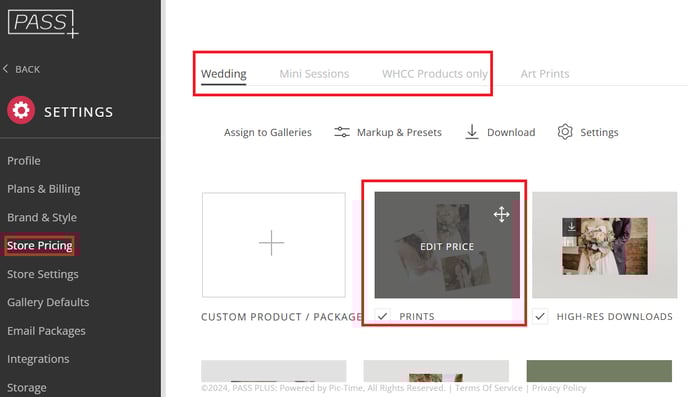Open Plans & Billing settings

pyautogui.click(x=43, y=189)
